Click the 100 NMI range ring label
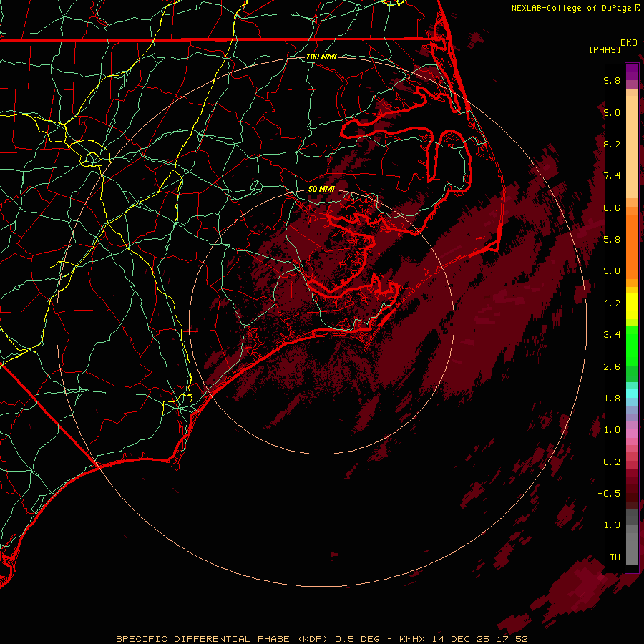The height and width of the screenshot is (644, 644). pos(321,57)
